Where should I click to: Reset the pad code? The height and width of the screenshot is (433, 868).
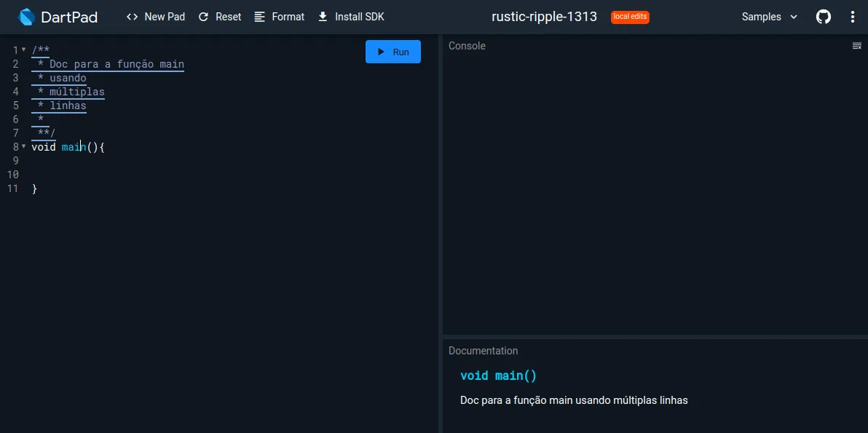[220, 17]
